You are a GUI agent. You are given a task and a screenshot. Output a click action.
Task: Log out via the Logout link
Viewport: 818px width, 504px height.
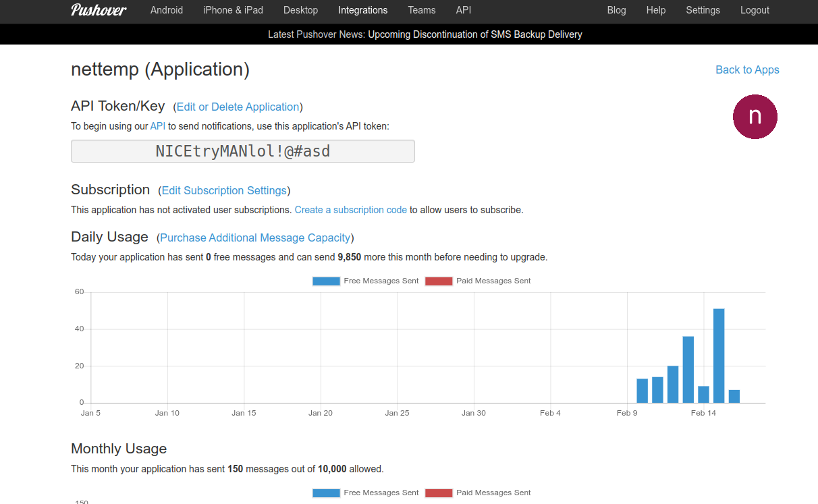tap(755, 10)
